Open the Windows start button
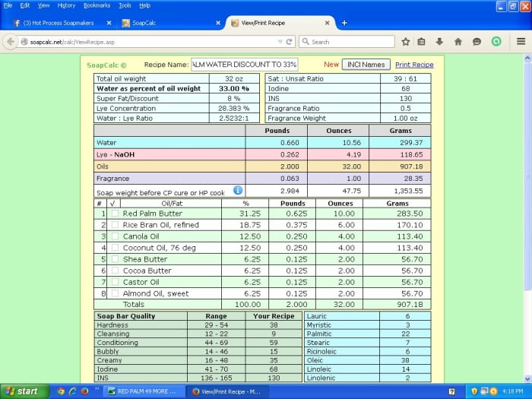Screen dimensions: 532x399 pos(24,391)
